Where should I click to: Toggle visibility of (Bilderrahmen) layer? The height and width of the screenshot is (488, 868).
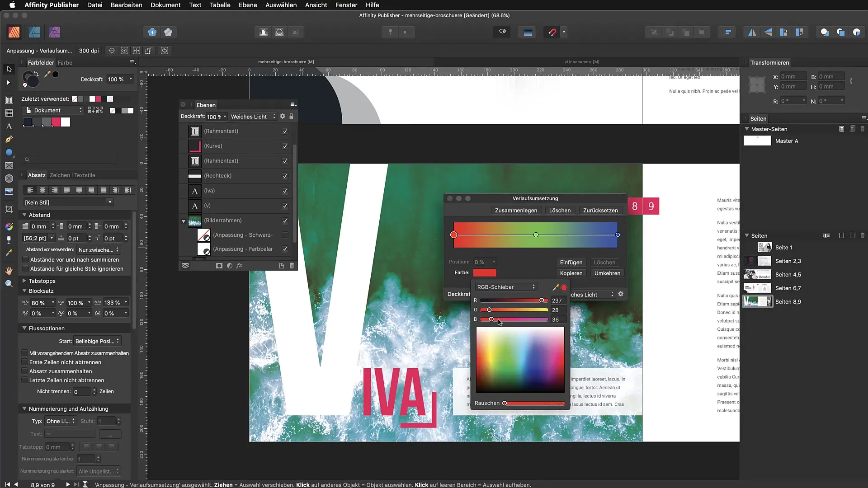[285, 221]
